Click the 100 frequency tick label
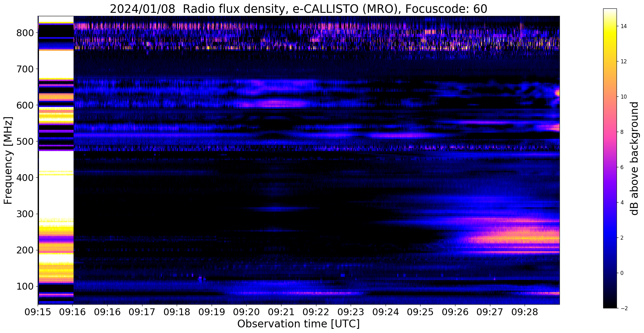Viewport: 644px width, 333px height. point(25,286)
